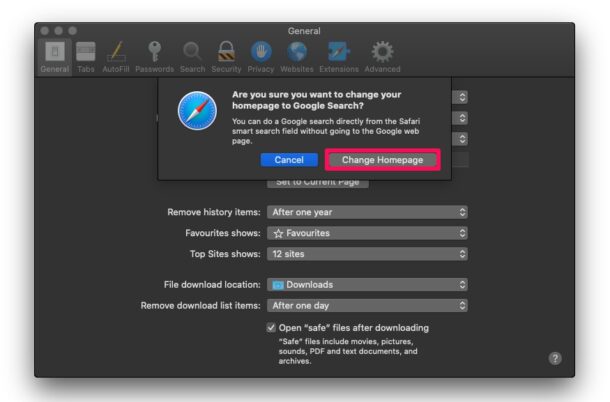Click the dialog heading about Google Search homepage

tap(316, 100)
